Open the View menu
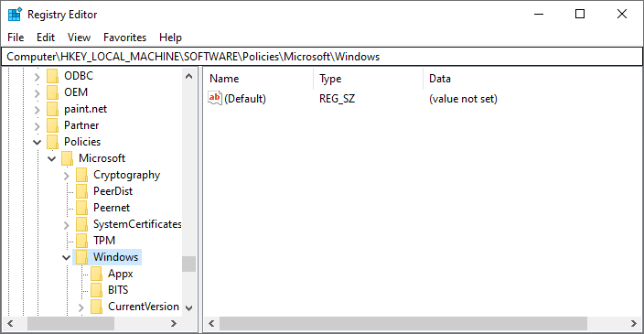The image size is (644, 334). (x=79, y=38)
